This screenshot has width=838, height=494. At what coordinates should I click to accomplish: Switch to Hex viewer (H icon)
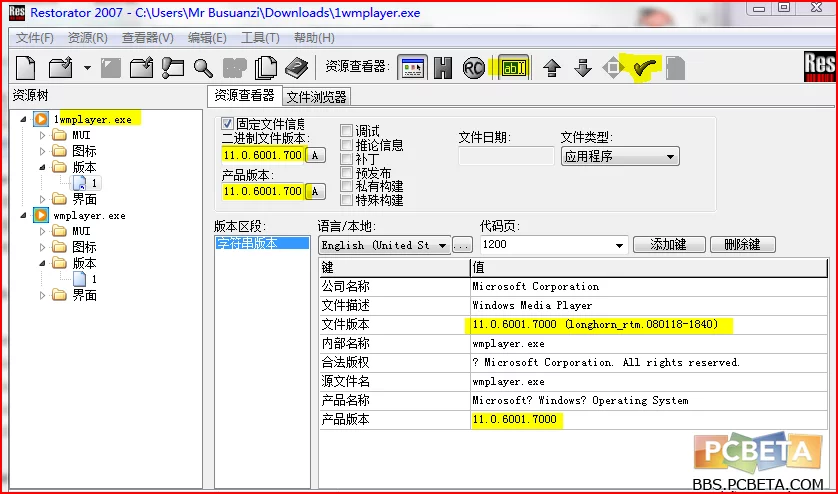443,68
